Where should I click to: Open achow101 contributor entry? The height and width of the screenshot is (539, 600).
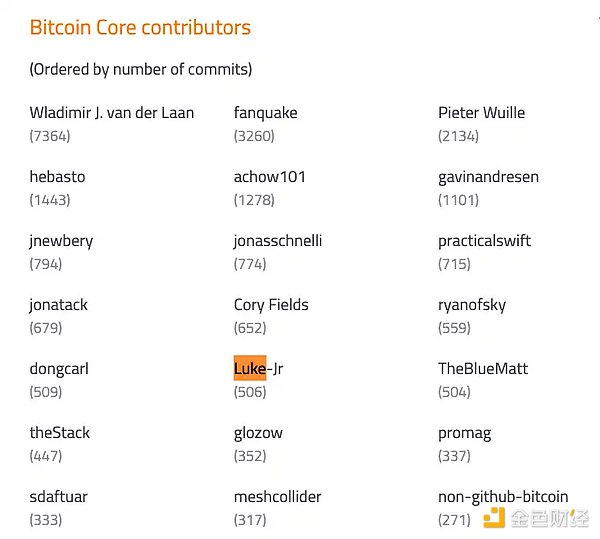point(269,177)
